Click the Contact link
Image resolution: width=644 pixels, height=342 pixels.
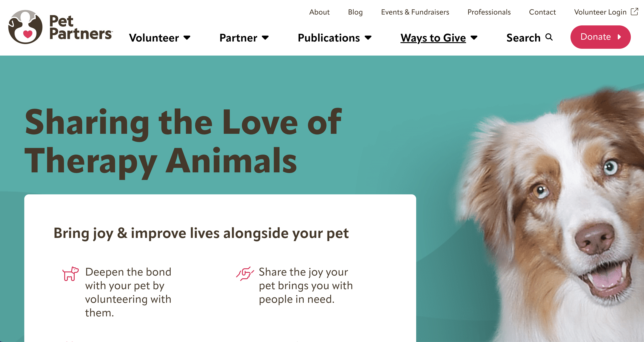(542, 12)
